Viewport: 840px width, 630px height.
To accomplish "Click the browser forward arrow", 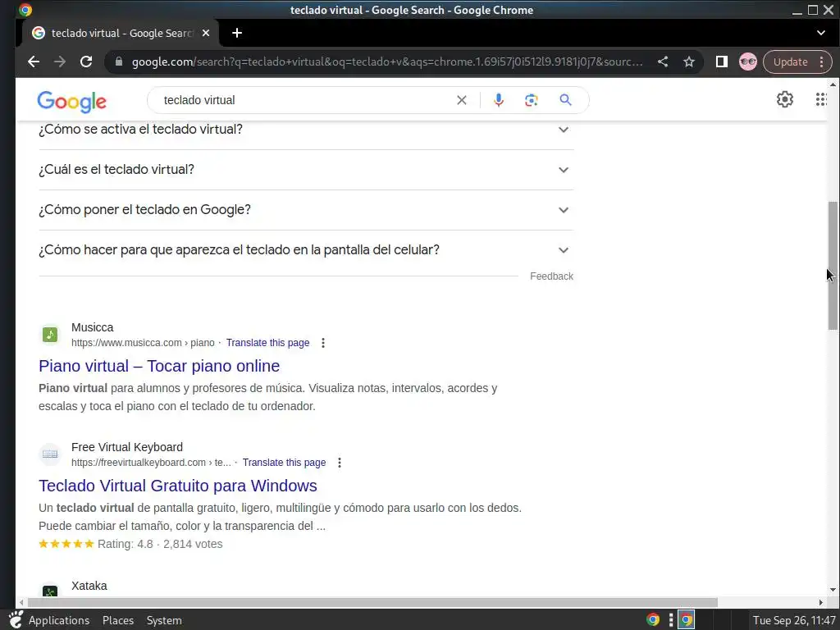I will point(59,62).
